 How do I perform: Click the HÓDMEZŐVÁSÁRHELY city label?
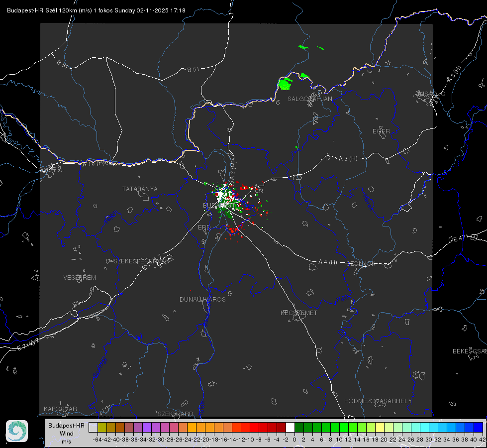378,401
